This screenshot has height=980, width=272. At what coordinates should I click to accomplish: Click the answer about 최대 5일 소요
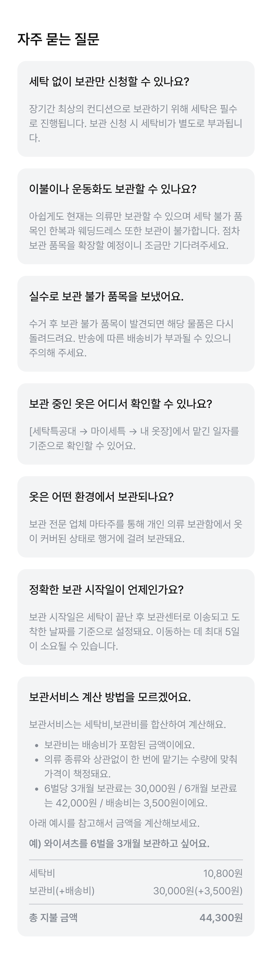(x=135, y=631)
